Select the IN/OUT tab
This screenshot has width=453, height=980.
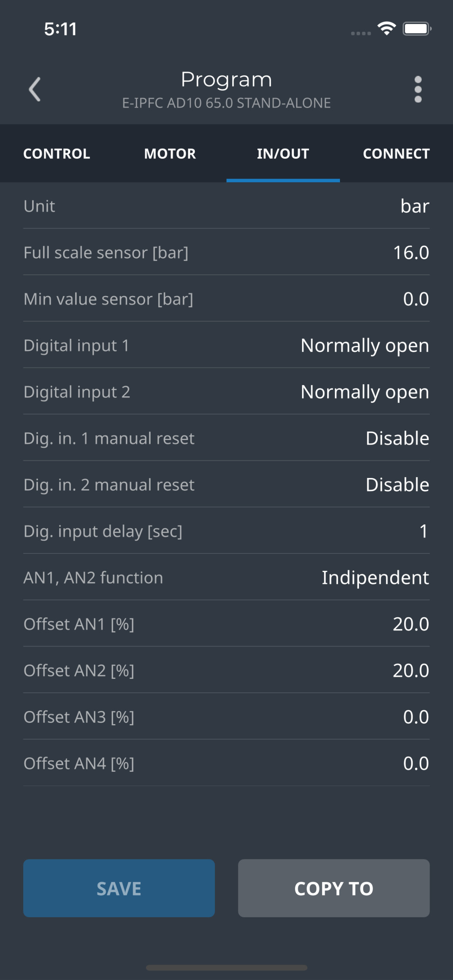coord(283,154)
